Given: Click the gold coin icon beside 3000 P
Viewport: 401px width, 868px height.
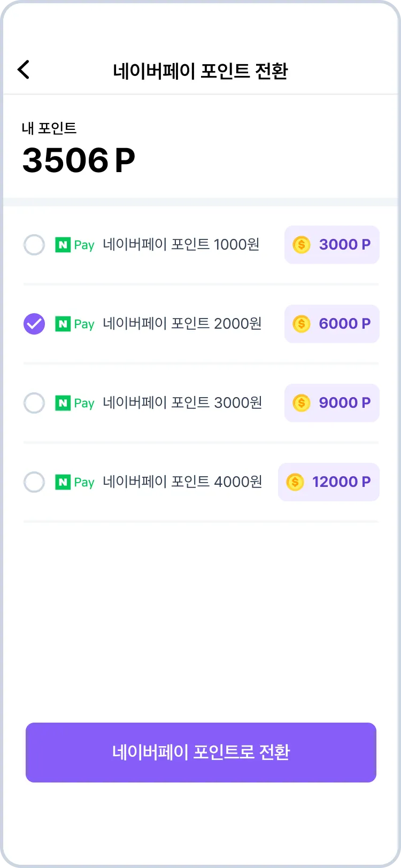Looking at the screenshot, I should tap(302, 245).
